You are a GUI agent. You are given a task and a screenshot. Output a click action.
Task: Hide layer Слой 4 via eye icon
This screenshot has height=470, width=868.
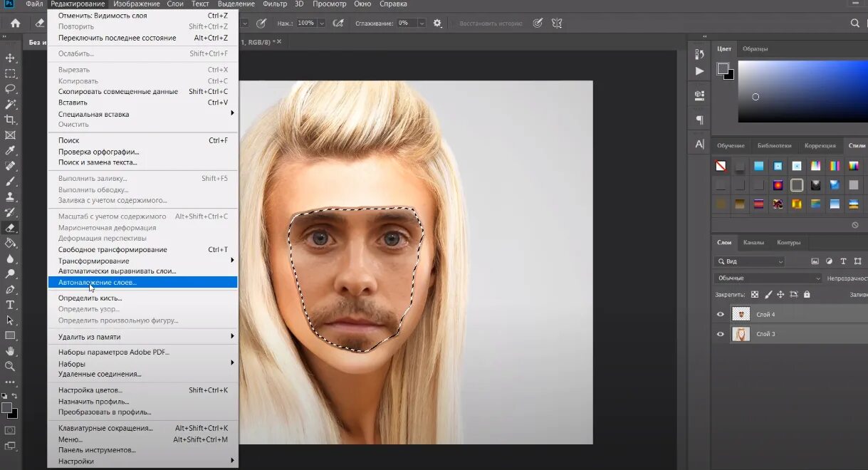pos(721,314)
